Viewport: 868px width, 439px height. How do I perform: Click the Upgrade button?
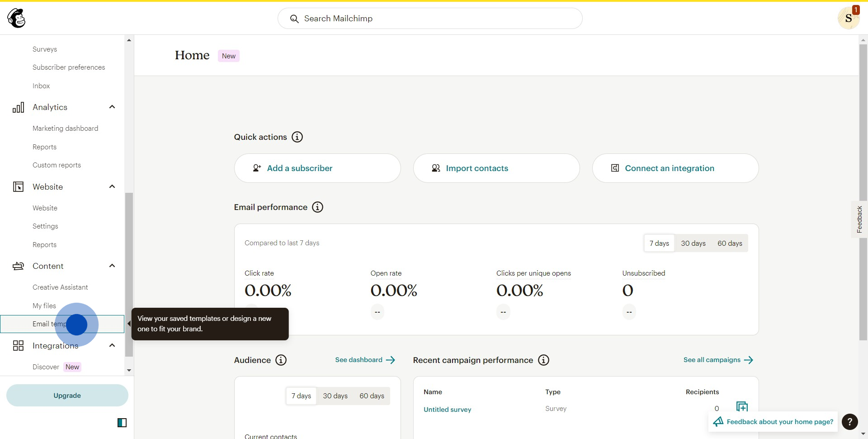(67, 396)
